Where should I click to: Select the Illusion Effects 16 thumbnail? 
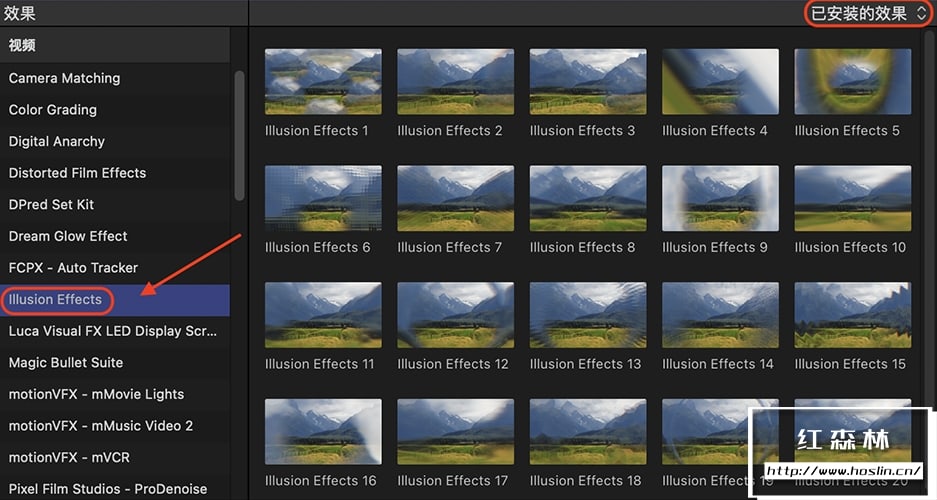click(x=323, y=432)
